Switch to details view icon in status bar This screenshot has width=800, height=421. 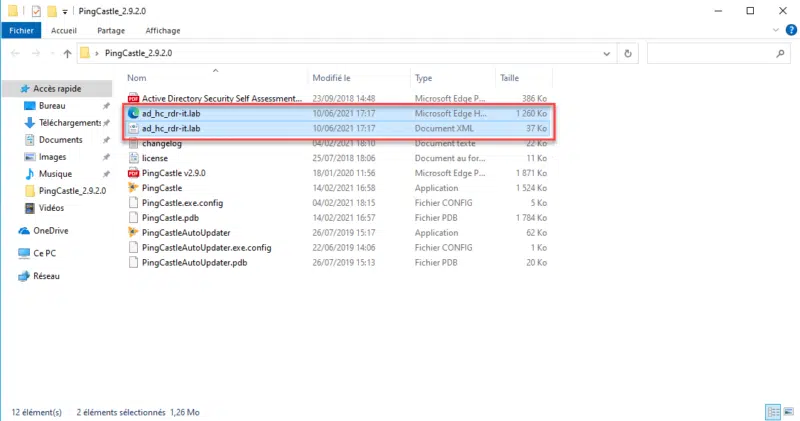tap(773, 412)
